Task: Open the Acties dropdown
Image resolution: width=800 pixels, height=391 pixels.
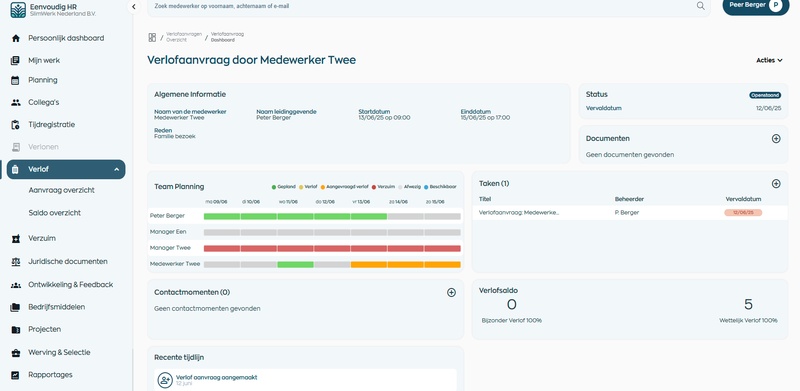Action: coord(769,60)
